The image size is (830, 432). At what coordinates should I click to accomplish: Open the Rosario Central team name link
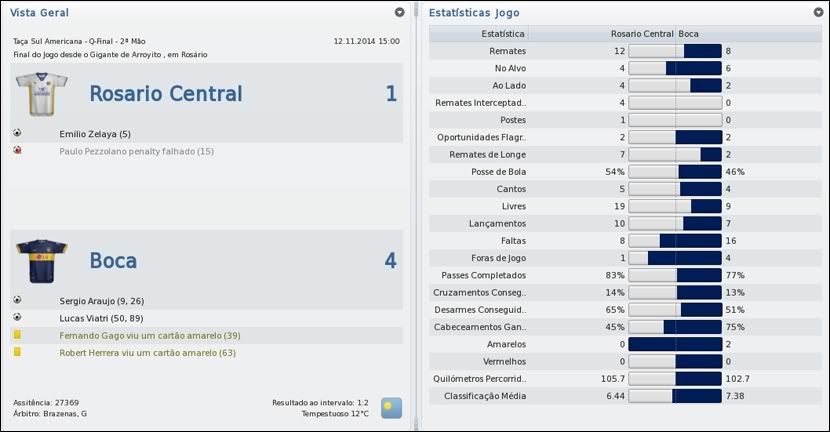coord(166,94)
